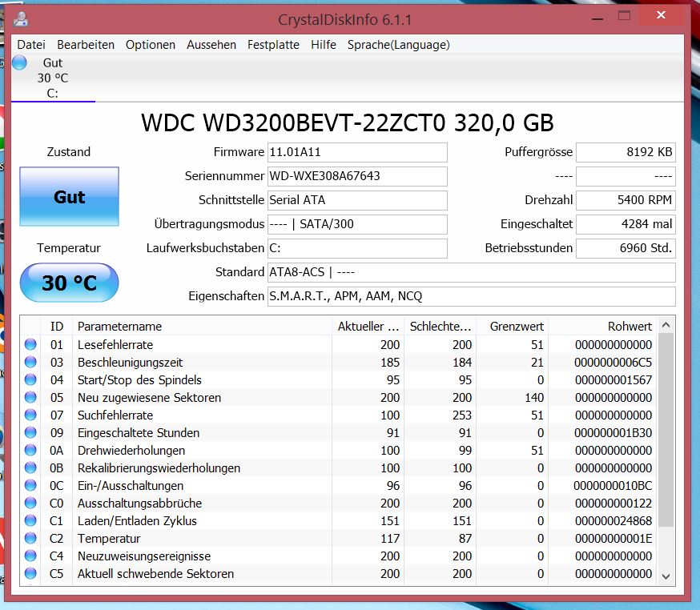Screen dimensions: 700x610
Task: Click the Gut health status button
Action: [x=69, y=197]
